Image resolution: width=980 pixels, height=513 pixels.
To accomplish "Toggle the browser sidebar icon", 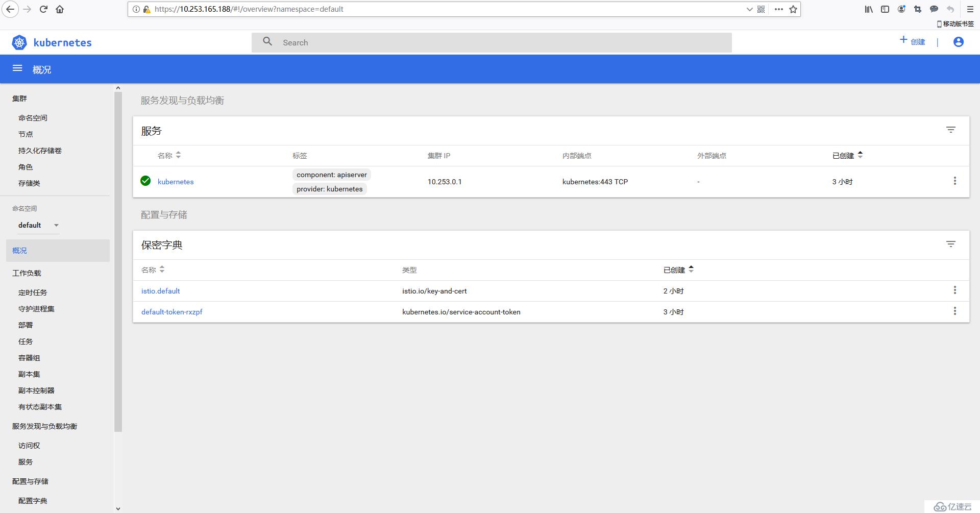I will [885, 9].
